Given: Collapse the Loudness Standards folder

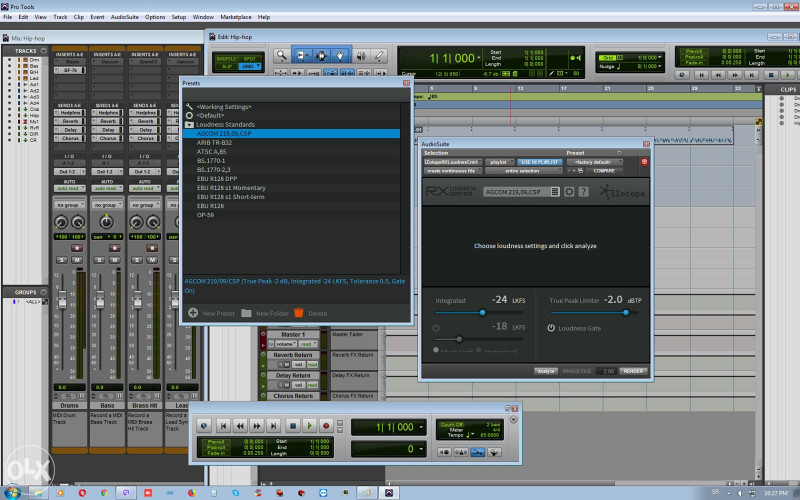Looking at the screenshot, I should point(189,124).
